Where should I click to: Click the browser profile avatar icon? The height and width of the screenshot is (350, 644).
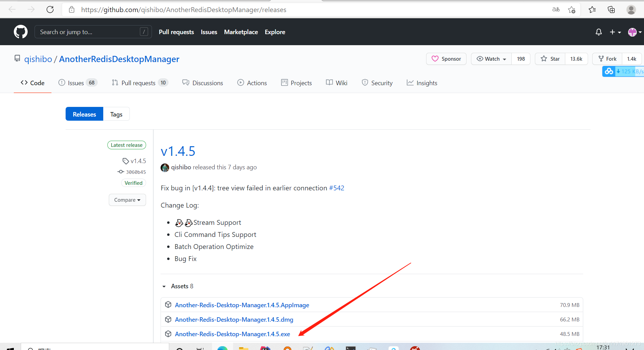[x=631, y=10]
